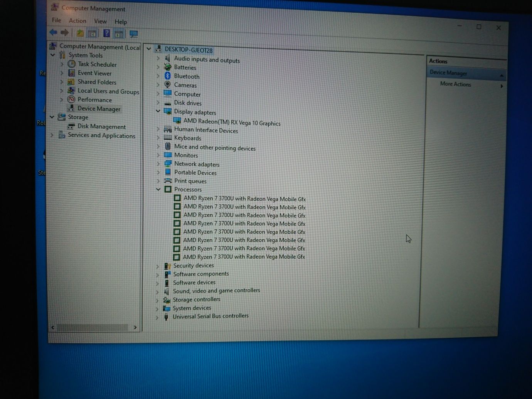Click the Audio inputs and outputs icon

(x=167, y=58)
